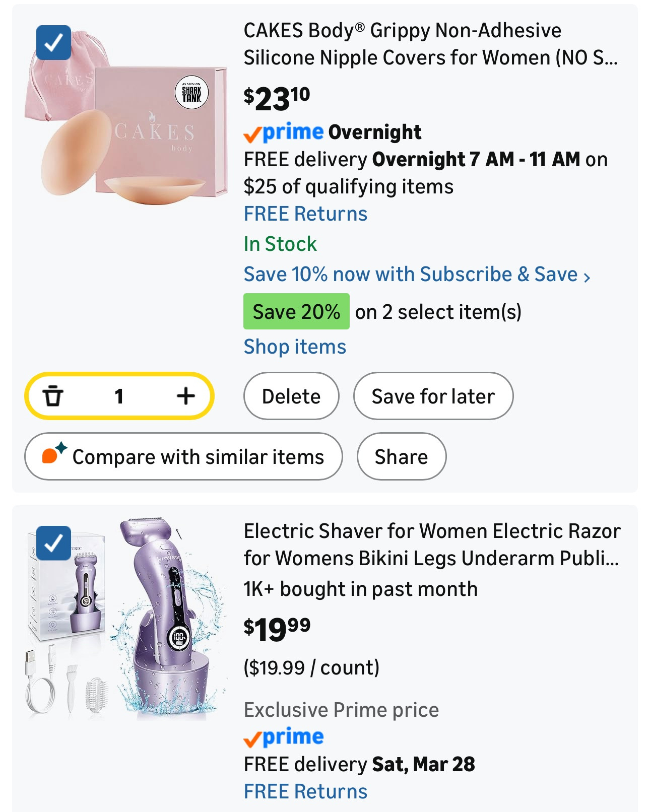This screenshot has height=812, width=650.
Task: Click the Prime logo under Exclusive Prime price
Action: pyautogui.click(x=281, y=737)
